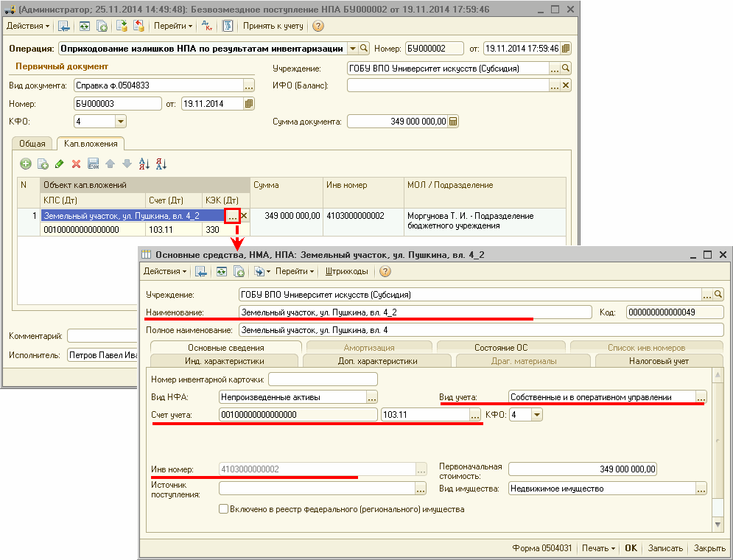Sort table rows ascending А-Я

tap(144, 164)
